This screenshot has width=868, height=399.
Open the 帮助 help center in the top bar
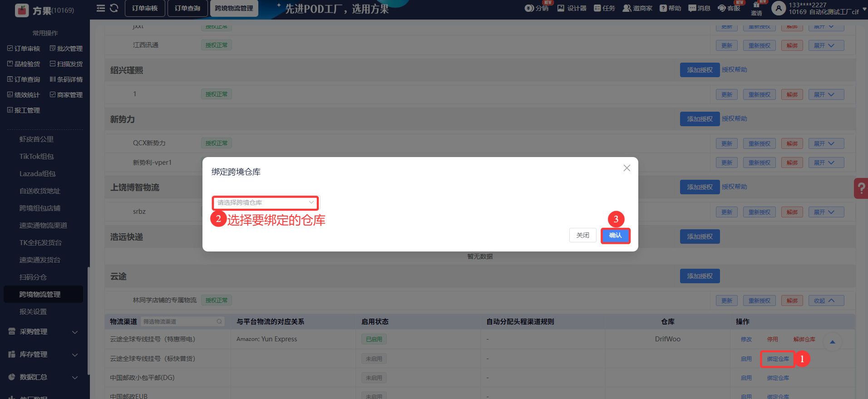click(670, 8)
